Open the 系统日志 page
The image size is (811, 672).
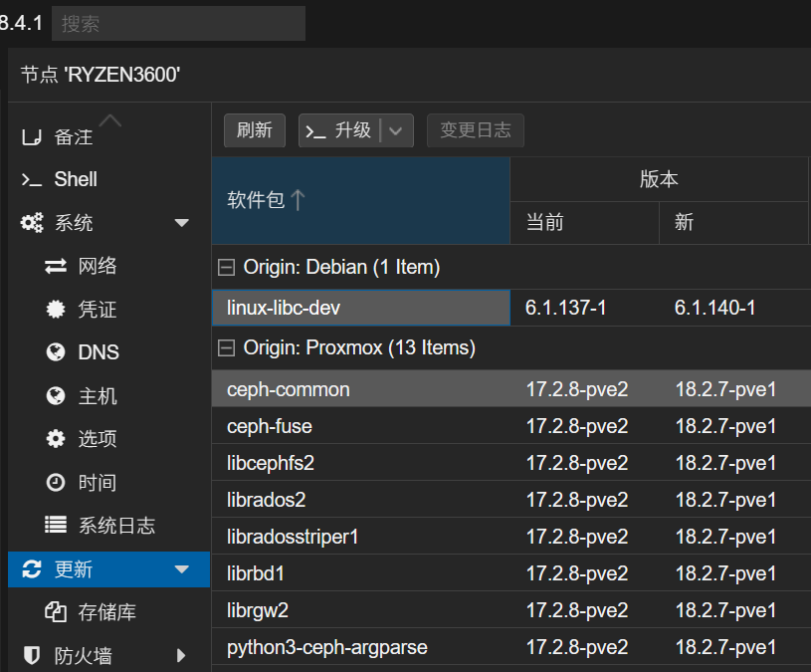[109, 525]
